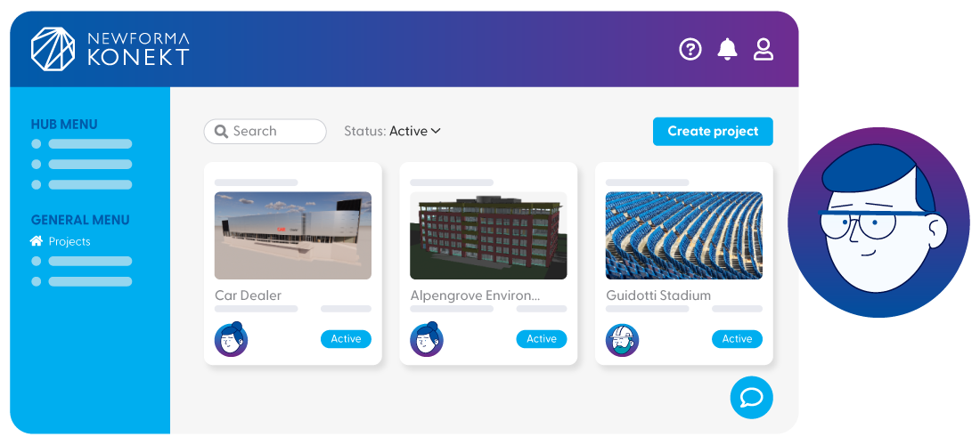Click the home icon beside Projects
980x445 pixels.
[37, 241]
